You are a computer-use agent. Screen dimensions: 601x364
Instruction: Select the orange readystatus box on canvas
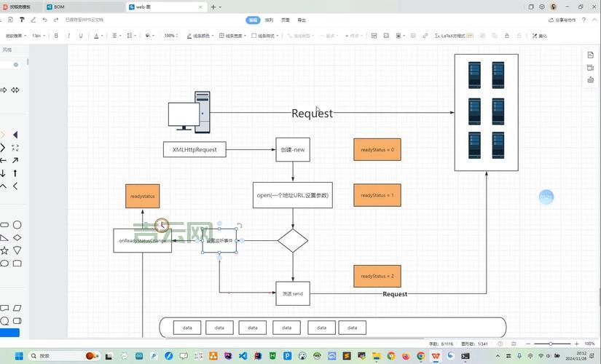pos(142,197)
